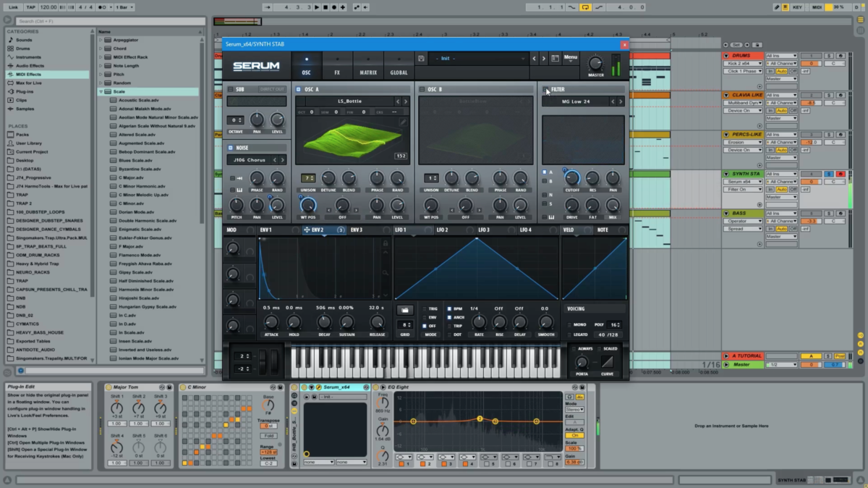Select next noise sample after J106 Chorus
This screenshot has width=868, height=488.
283,159
